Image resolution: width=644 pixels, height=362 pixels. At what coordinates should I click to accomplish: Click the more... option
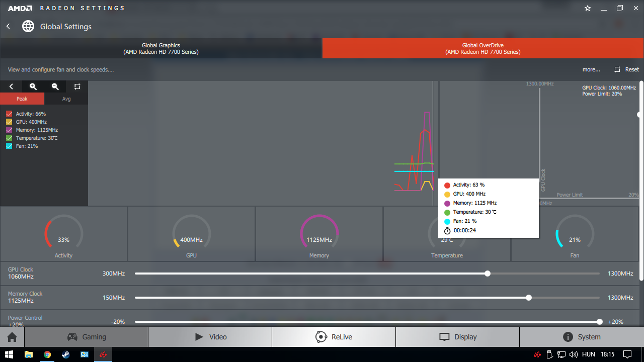pos(591,69)
